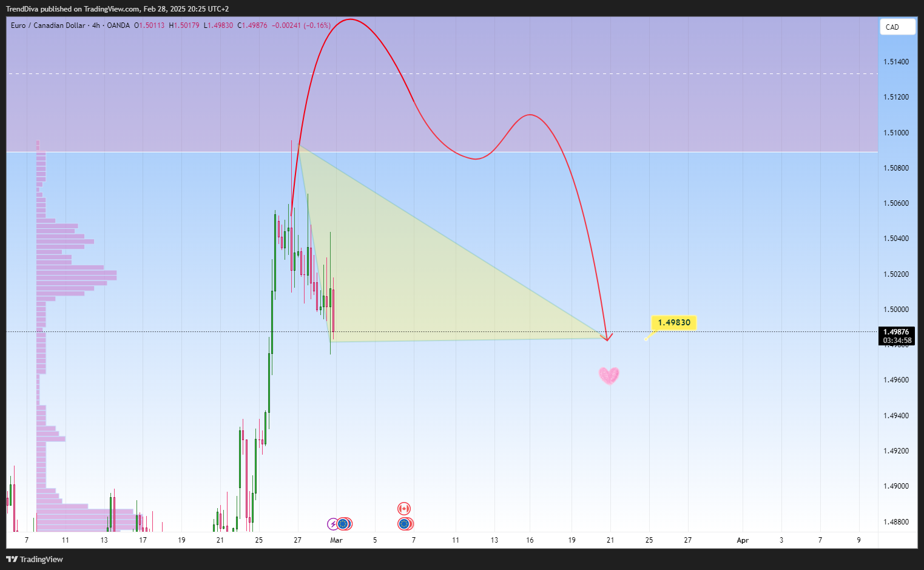Viewport: 924px width, 570px height.
Task: Click the open value O1.50113
Action: 149,25
